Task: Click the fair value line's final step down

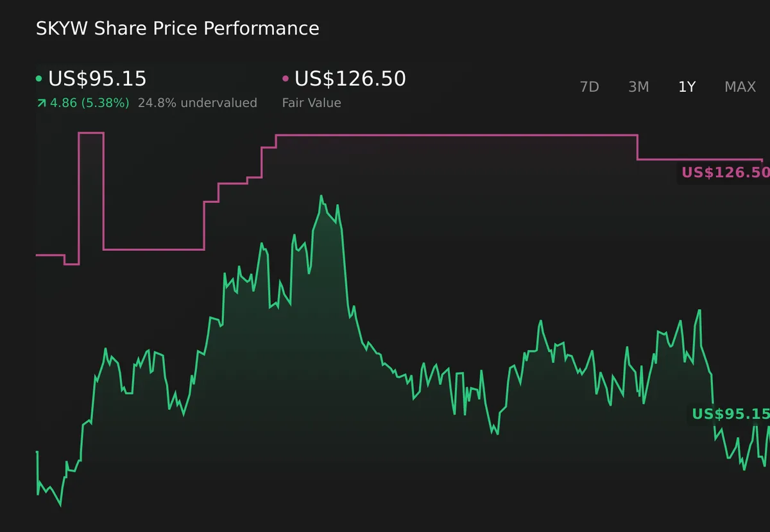Action: coord(637,148)
